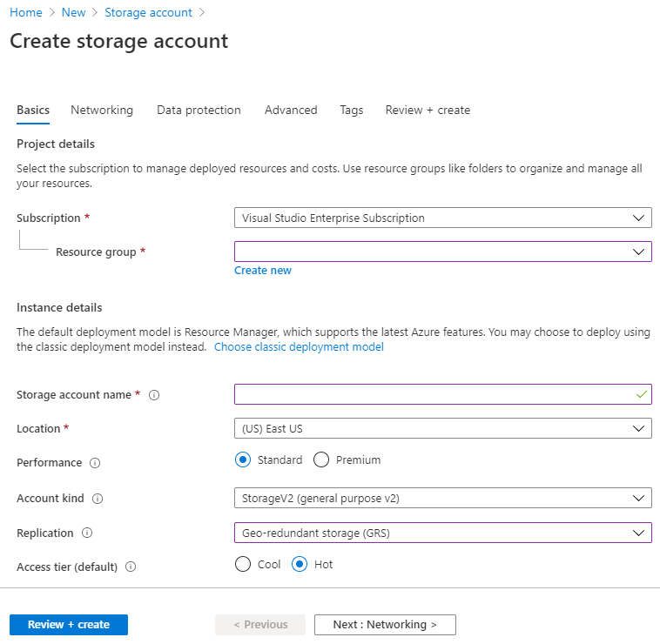Choose the Hot access tier
The height and width of the screenshot is (644, 660).
(x=300, y=564)
